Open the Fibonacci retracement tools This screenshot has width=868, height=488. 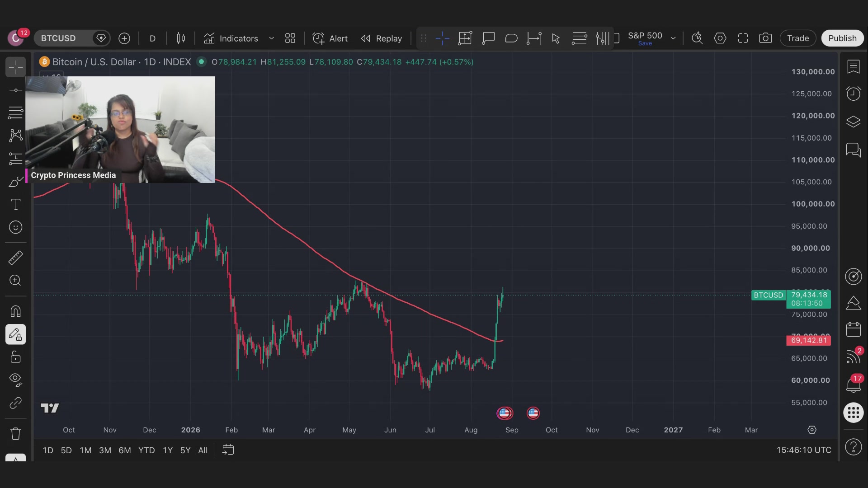(x=16, y=113)
